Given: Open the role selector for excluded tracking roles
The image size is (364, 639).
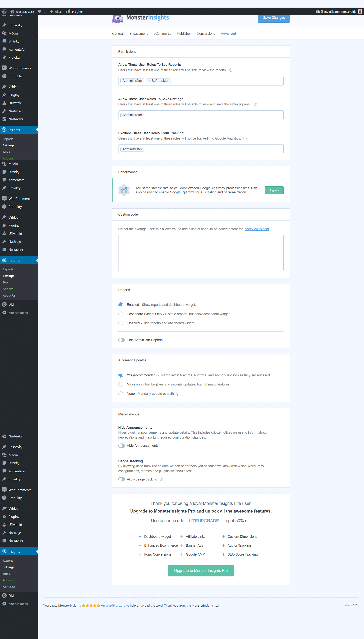Looking at the screenshot, I should [201, 149].
